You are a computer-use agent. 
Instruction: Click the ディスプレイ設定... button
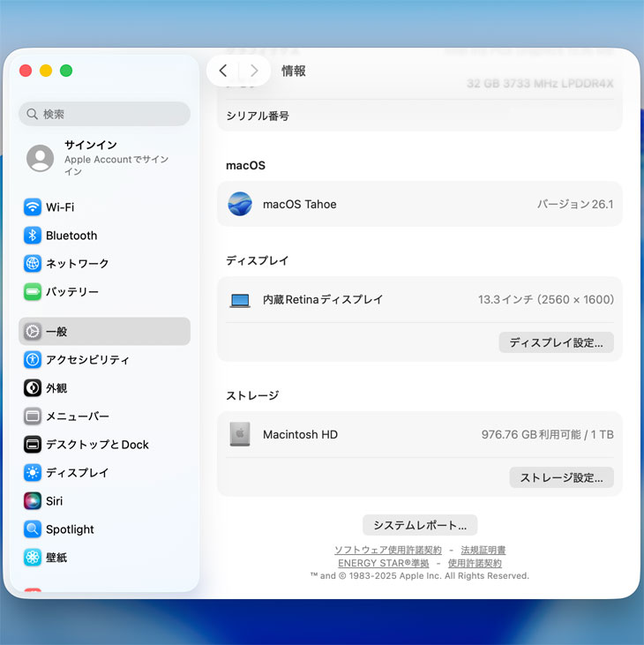point(556,342)
